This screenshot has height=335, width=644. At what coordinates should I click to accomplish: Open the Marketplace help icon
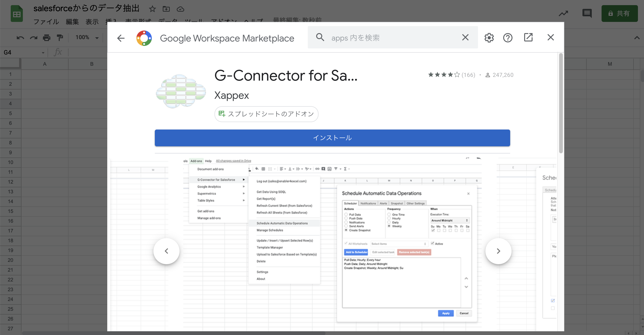coord(508,38)
